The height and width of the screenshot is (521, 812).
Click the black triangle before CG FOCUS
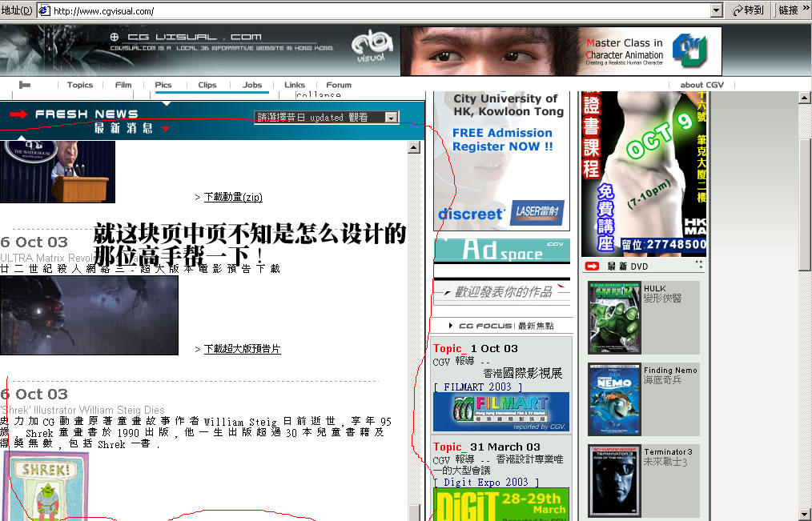[451, 326]
